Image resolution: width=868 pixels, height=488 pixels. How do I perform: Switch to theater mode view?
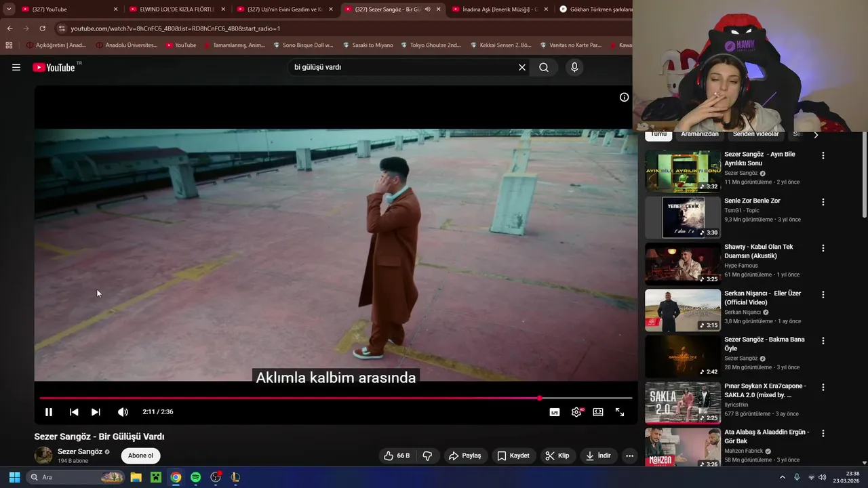(598, 412)
